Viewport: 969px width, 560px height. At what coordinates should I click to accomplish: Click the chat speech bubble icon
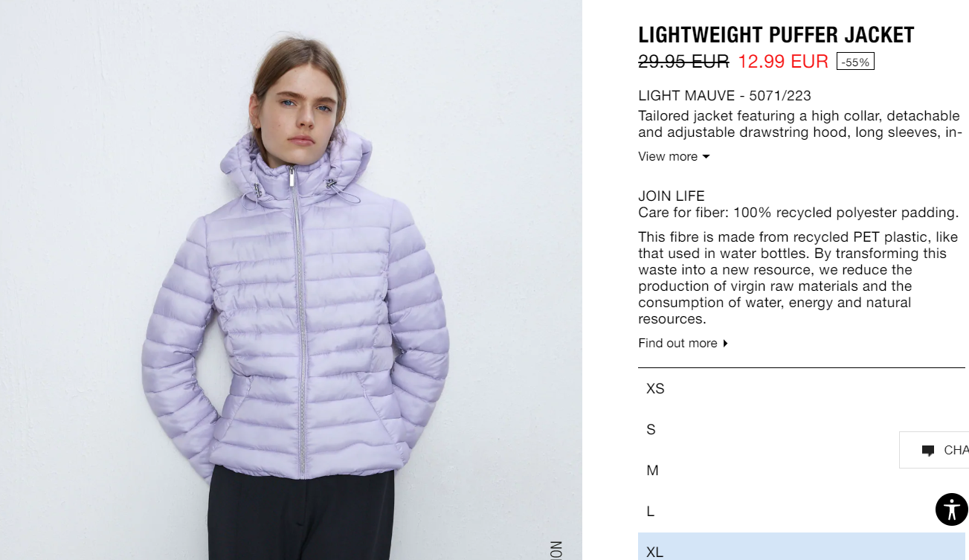click(x=927, y=451)
